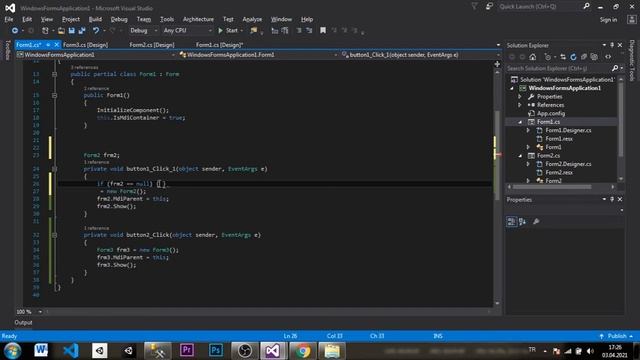Click the green Start debugging button
This screenshot has height=360, width=640.
(x=228, y=31)
